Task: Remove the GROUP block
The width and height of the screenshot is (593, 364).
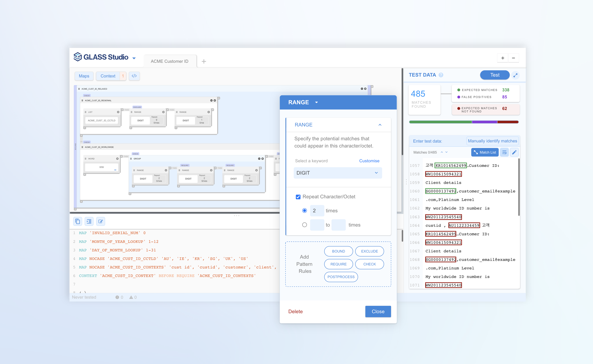Action: pyautogui.click(x=263, y=159)
